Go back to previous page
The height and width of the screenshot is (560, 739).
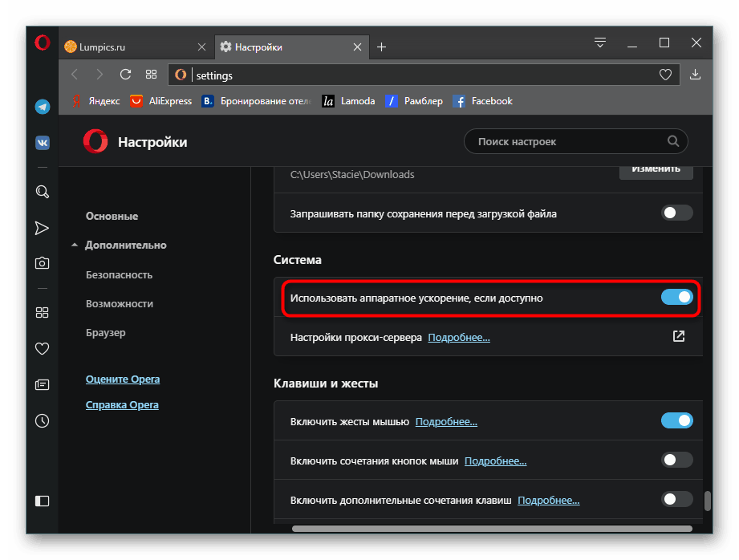tap(75, 75)
